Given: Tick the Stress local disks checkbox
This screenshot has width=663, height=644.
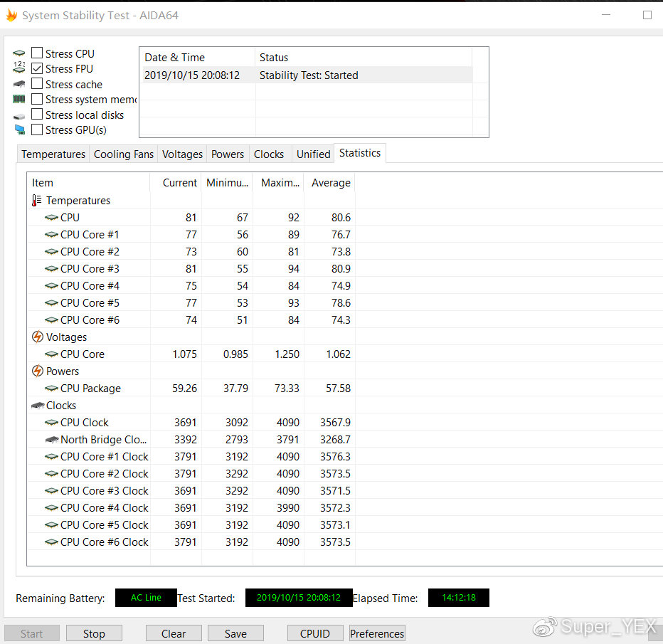Looking at the screenshot, I should (37, 115).
